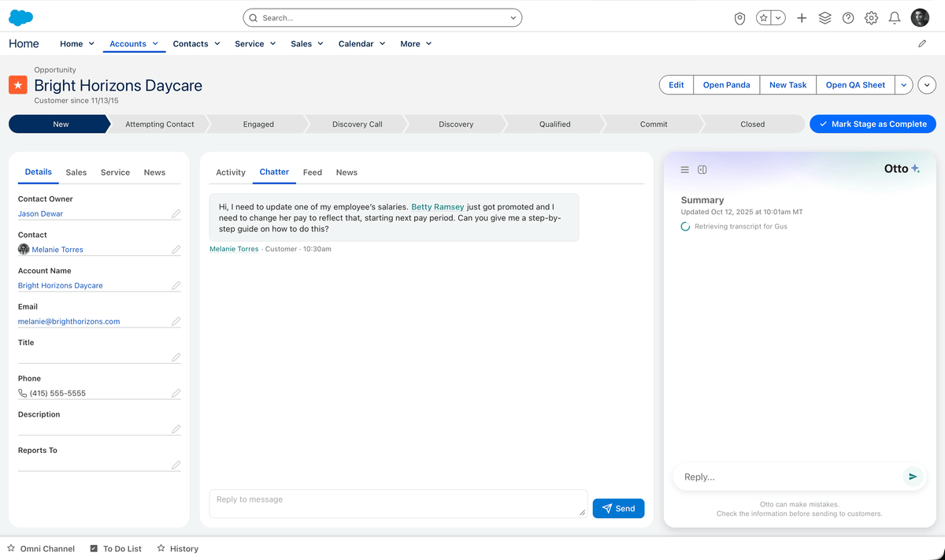This screenshot has height=560, width=945.
Task: Expand the search bar dropdown arrow
Action: (x=513, y=17)
